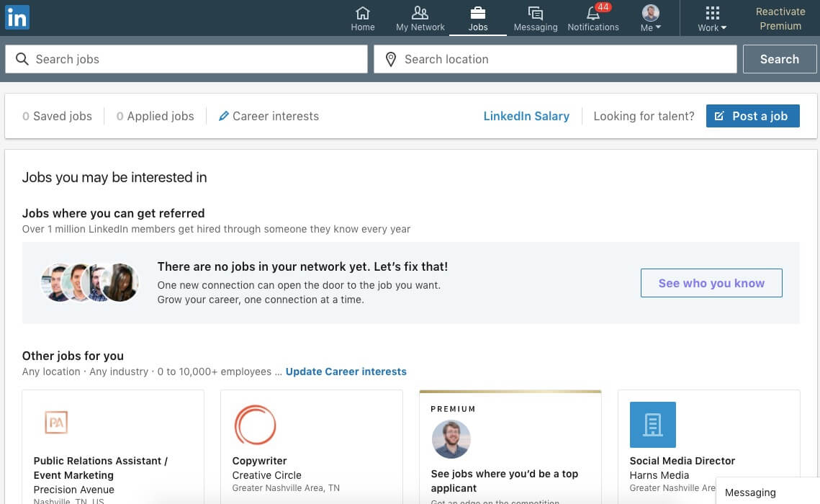This screenshot has height=504, width=820.
Task: Open the LinkedIn Salary link
Action: pos(526,116)
